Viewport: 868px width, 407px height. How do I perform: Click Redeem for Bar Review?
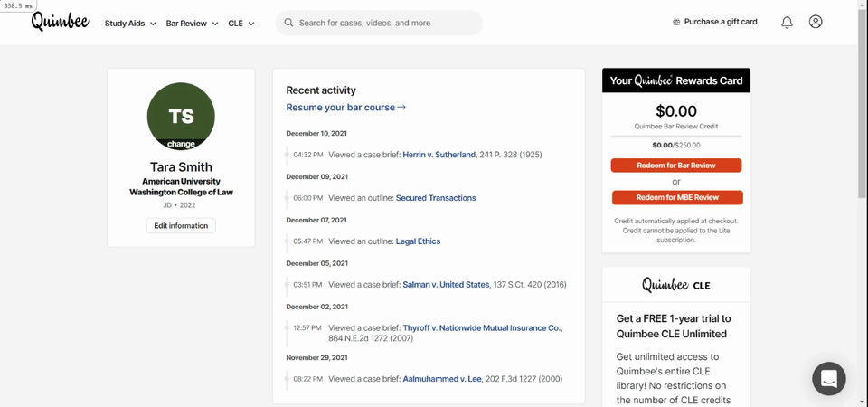676,166
